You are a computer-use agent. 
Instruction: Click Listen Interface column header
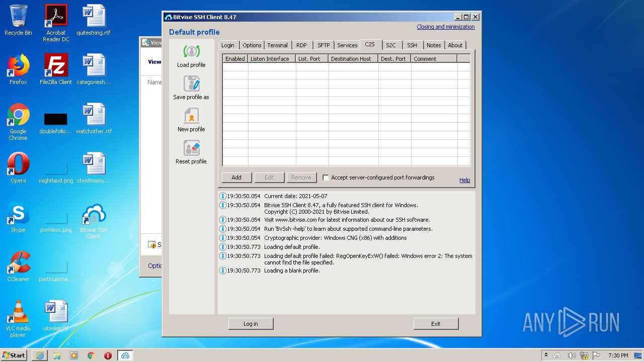[272, 59]
